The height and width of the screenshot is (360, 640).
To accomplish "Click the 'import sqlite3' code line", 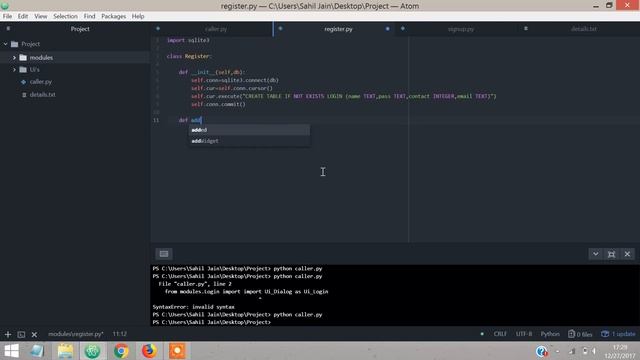I will click(x=188, y=40).
